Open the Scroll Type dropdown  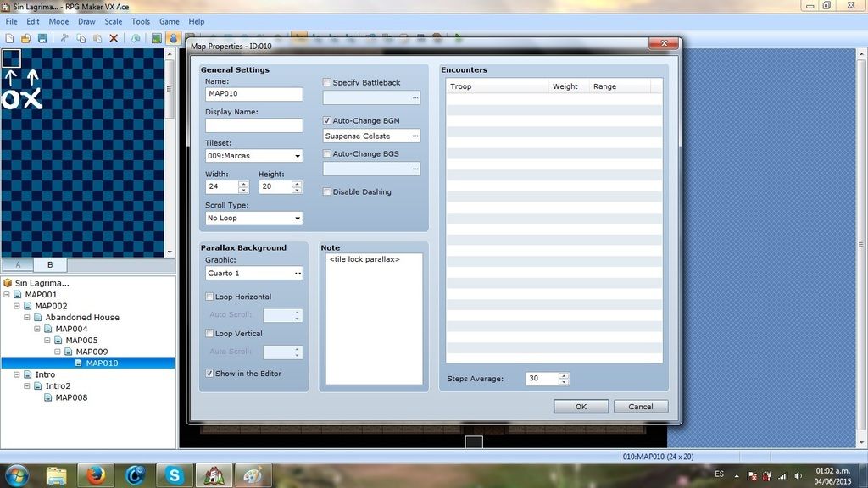(x=253, y=218)
